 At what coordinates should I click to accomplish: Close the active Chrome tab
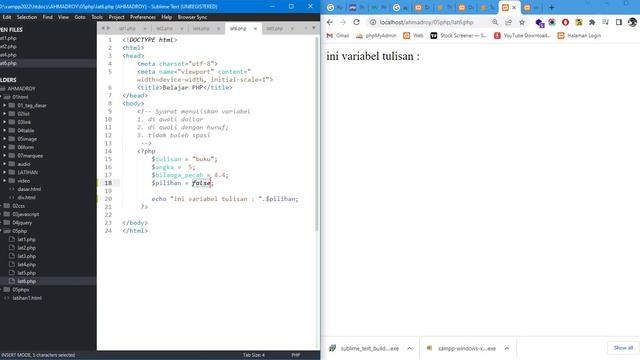pos(514,7)
